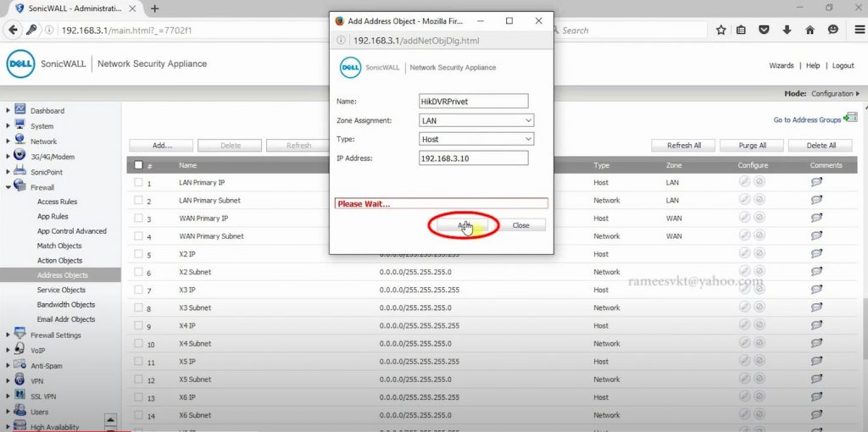The image size is (868, 432).
Task: Click the page vertical scrollbar thumb
Action: (x=864, y=329)
